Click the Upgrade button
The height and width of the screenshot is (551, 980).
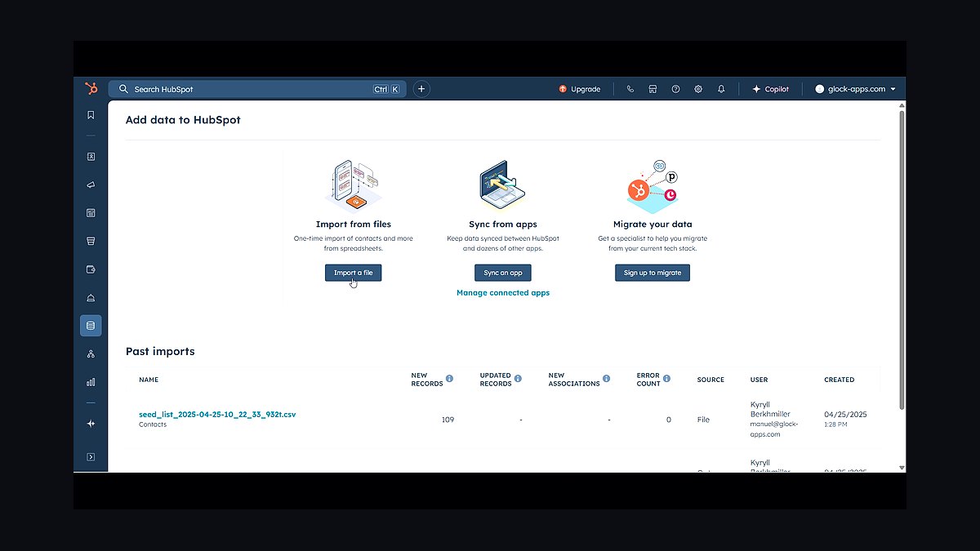click(580, 89)
